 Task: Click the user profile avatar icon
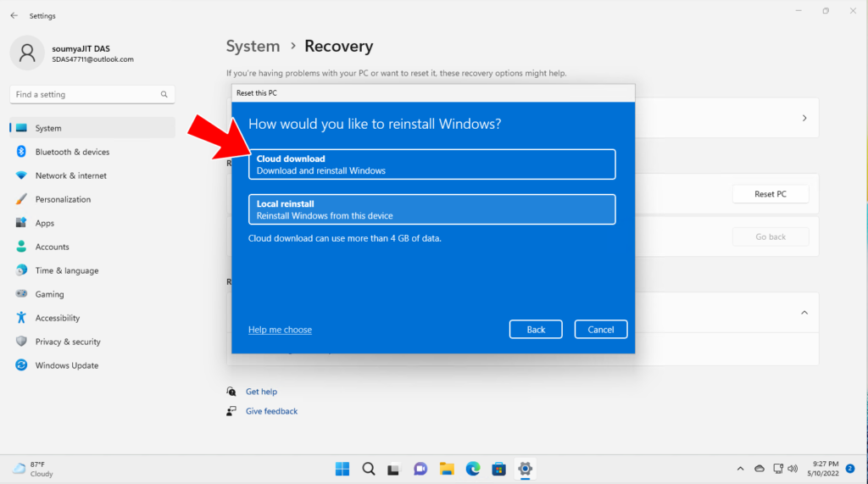point(27,53)
